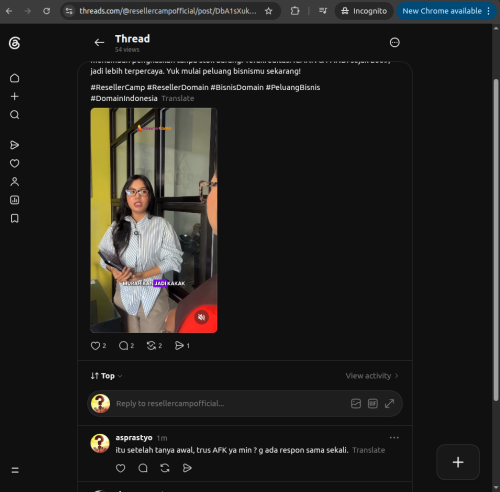Reload the page in Chrome
This screenshot has width=500, height=492.
pos(46,11)
